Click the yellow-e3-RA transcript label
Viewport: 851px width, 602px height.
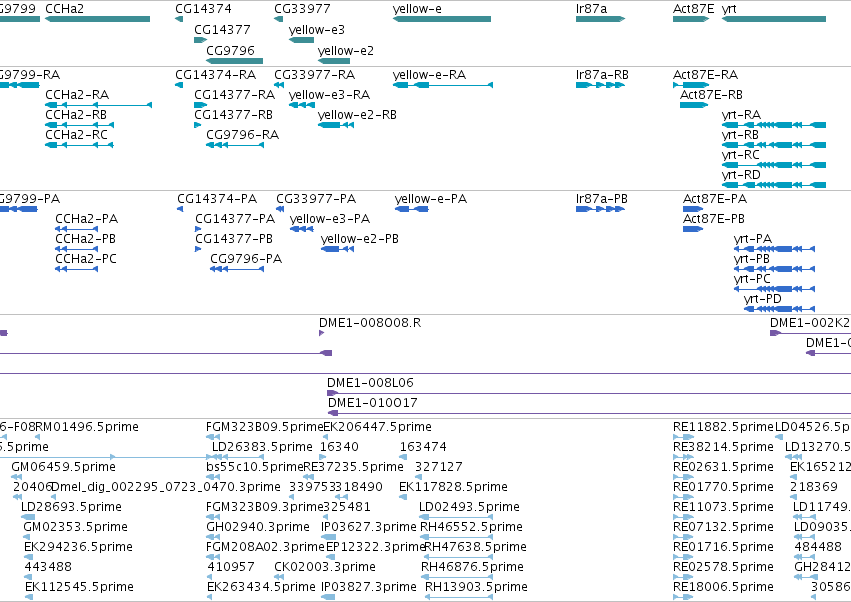pyautogui.click(x=329, y=94)
